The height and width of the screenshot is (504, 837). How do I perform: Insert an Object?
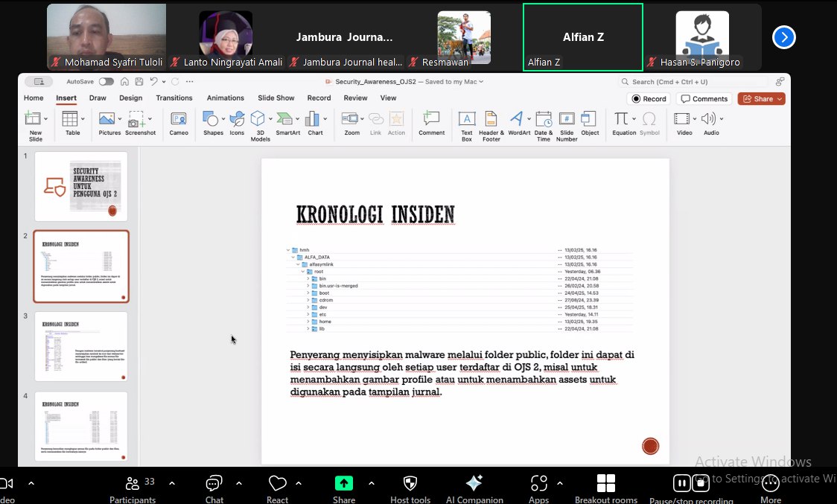tap(589, 124)
